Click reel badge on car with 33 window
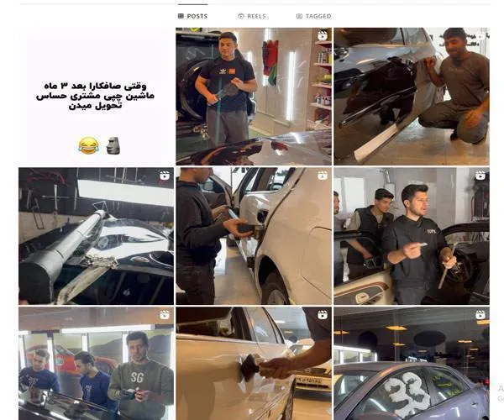The height and width of the screenshot is (420, 504). [480, 315]
